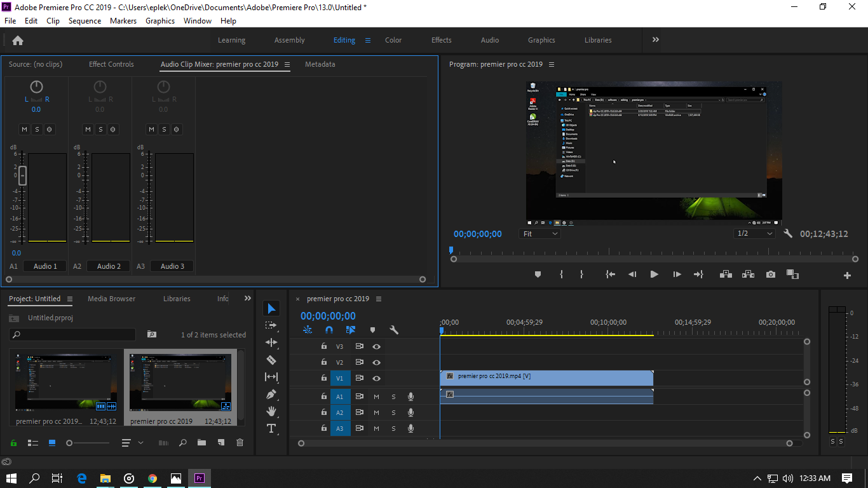The height and width of the screenshot is (488, 868).
Task: Open Program Monitor wrench settings
Action: click(x=788, y=234)
